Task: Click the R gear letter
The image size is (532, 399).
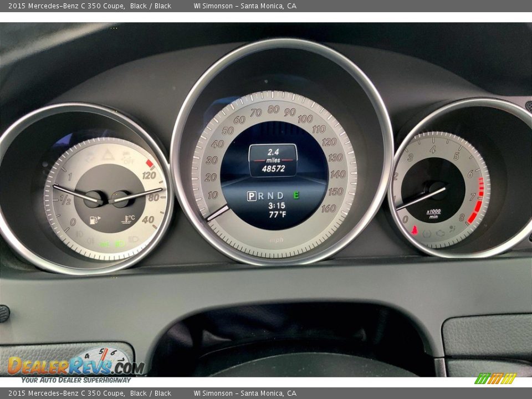Action: click(x=260, y=196)
